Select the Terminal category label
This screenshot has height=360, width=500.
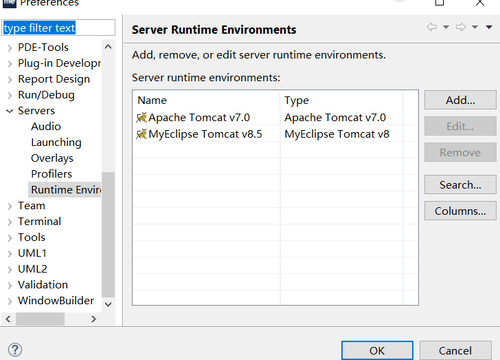[39, 221]
